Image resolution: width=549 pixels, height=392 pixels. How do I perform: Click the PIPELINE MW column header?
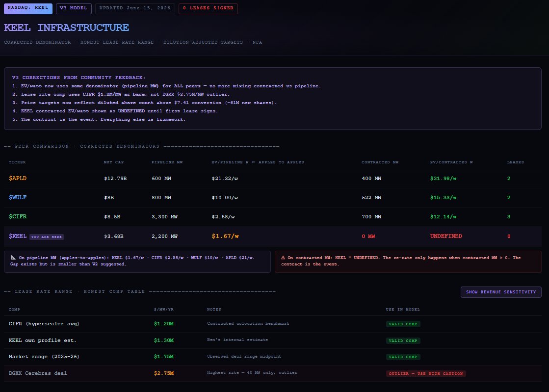[167, 162]
